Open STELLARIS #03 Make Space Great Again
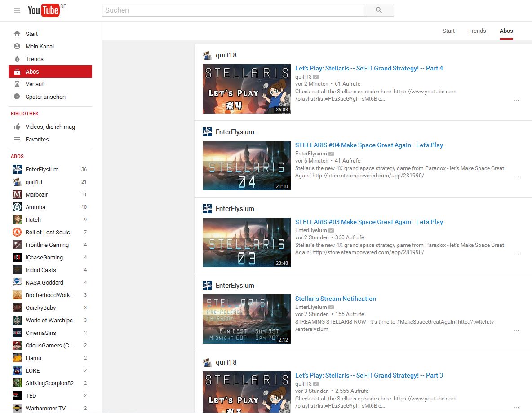Viewport: 532px width, 413px height. (369, 222)
